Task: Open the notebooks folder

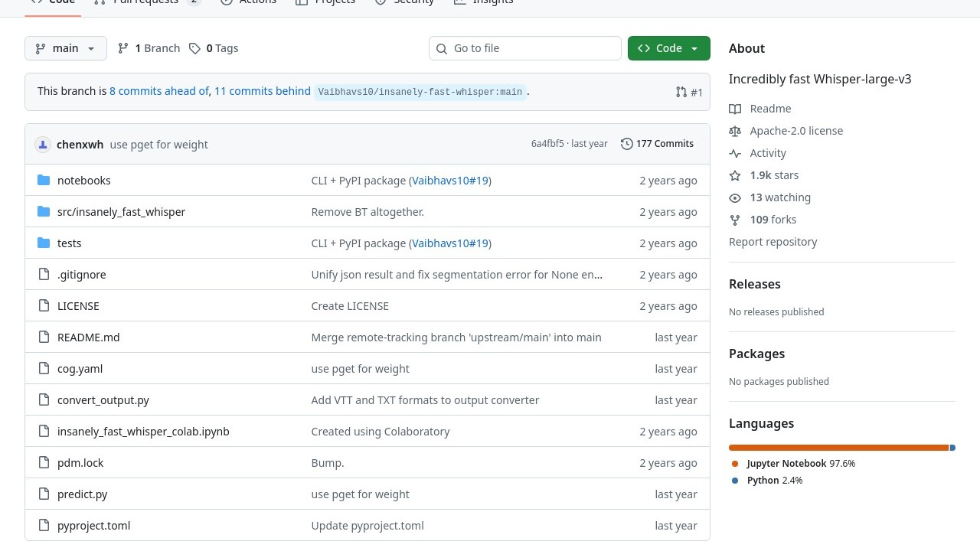Action: pos(84,181)
